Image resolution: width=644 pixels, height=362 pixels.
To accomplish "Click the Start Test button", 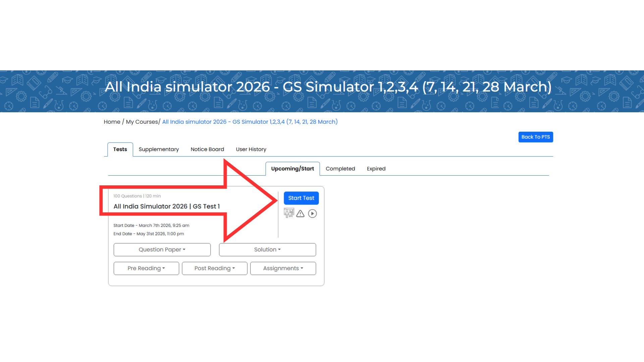I will point(301,198).
